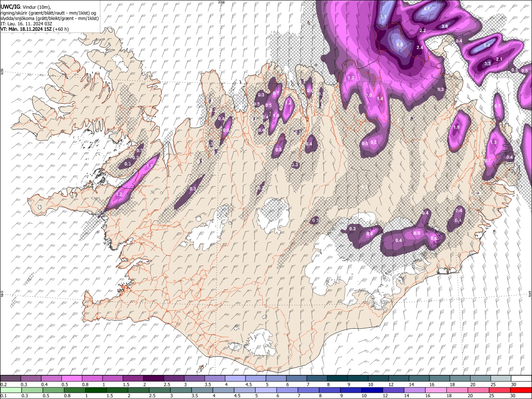Select the darkest purple 2 snow legend swatch
Screen dimensions: 532x399
[x=153, y=379]
